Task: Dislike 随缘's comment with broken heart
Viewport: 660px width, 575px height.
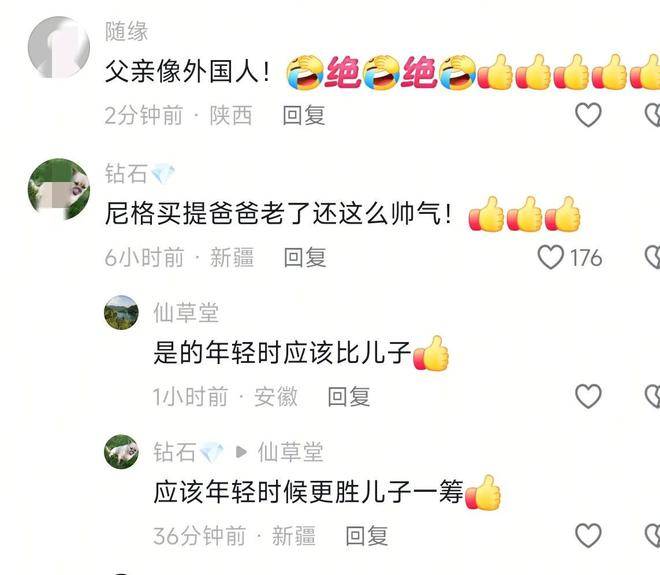Action: click(x=653, y=115)
